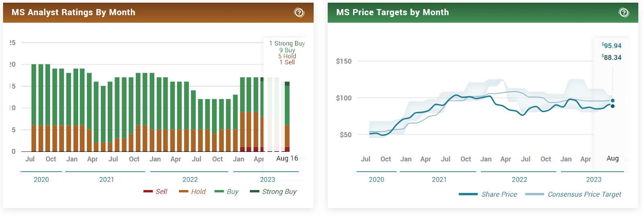Click the share price endpoint dot
Viewport: 644px width, 216px height.
click(613, 106)
